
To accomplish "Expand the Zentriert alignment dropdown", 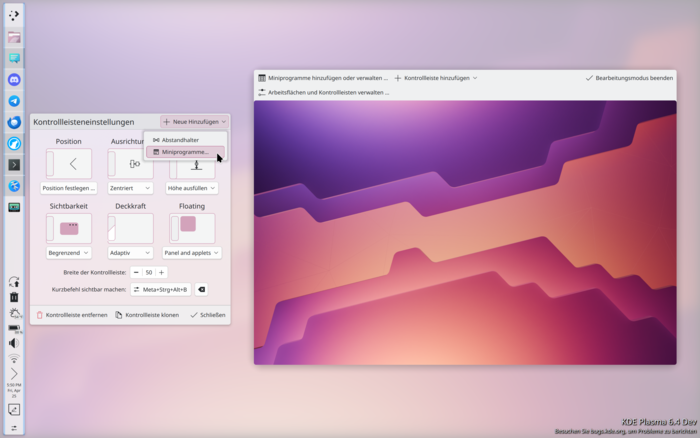I will (x=130, y=188).
